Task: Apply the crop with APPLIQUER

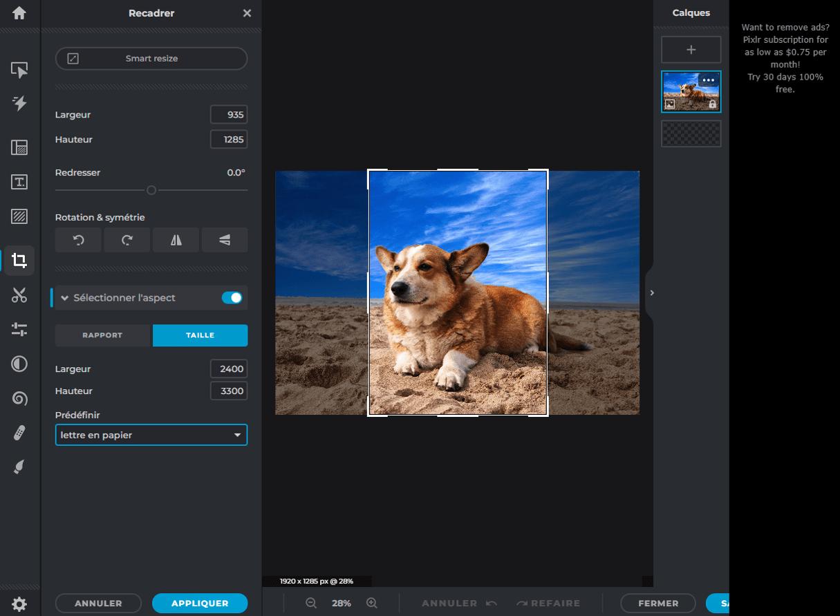Action: 200,603
